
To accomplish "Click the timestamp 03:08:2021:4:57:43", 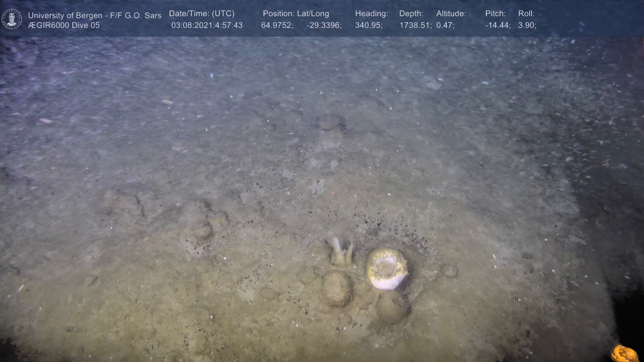I will coord(207,25).
